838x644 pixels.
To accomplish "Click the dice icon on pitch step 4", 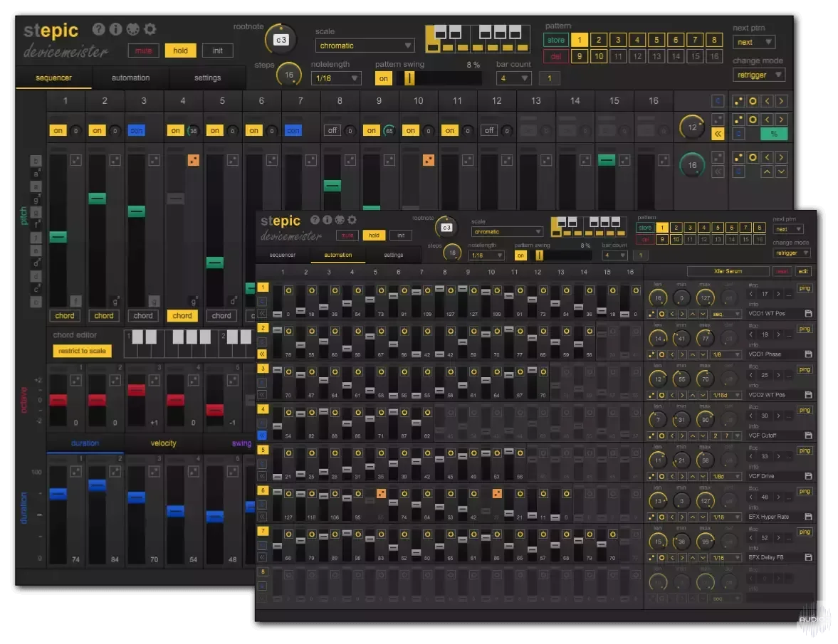I will [194, 160].
